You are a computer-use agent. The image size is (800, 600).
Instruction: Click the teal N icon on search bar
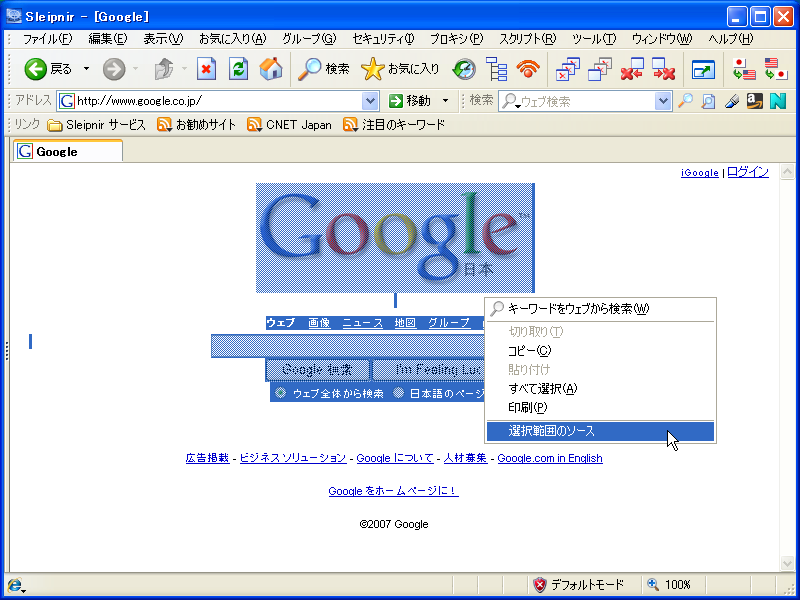(x=778, y=101)
